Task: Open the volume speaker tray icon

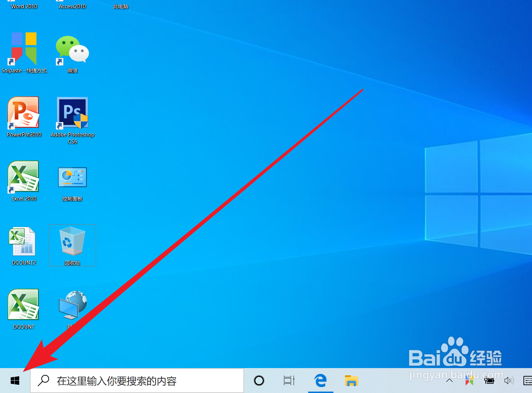Action: click(x=509, y=381)
